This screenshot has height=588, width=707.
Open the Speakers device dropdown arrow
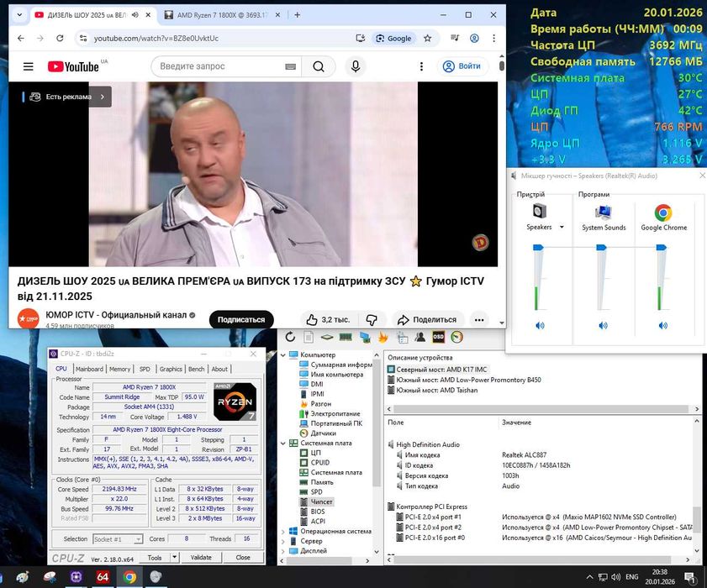click(x=561, y=228)
